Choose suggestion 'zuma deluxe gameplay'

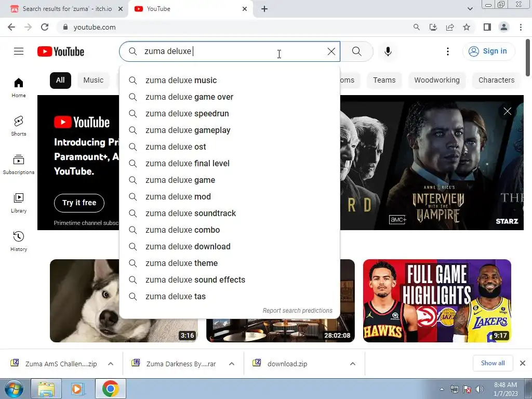[x=230, y=130]
